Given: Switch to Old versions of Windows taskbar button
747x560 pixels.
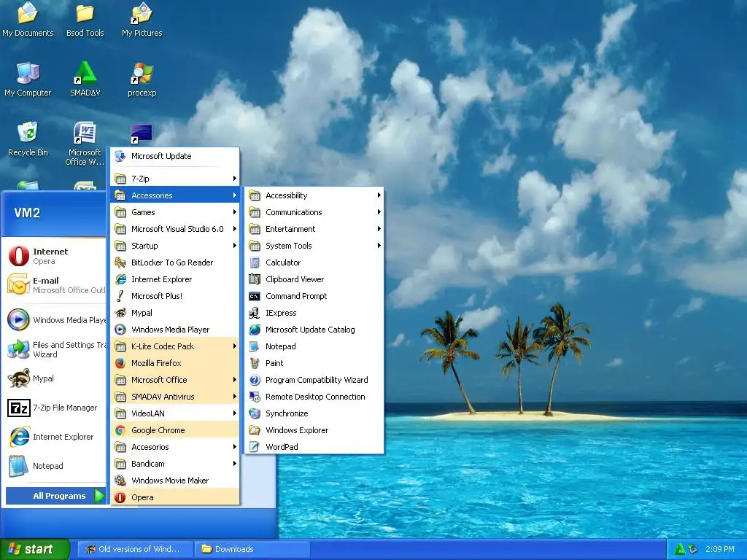Looking at the screenshot, I should (135, 549).
